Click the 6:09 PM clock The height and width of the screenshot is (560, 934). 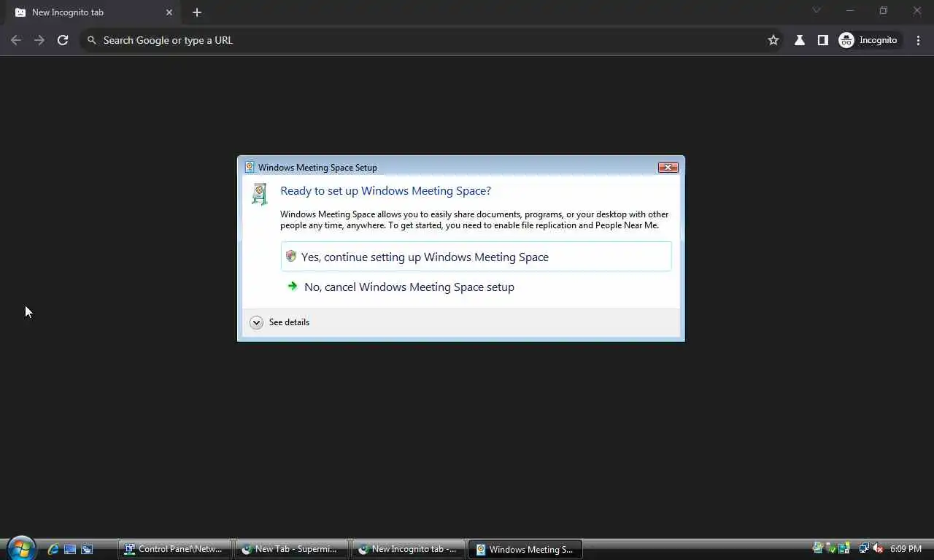pos(906,549)
